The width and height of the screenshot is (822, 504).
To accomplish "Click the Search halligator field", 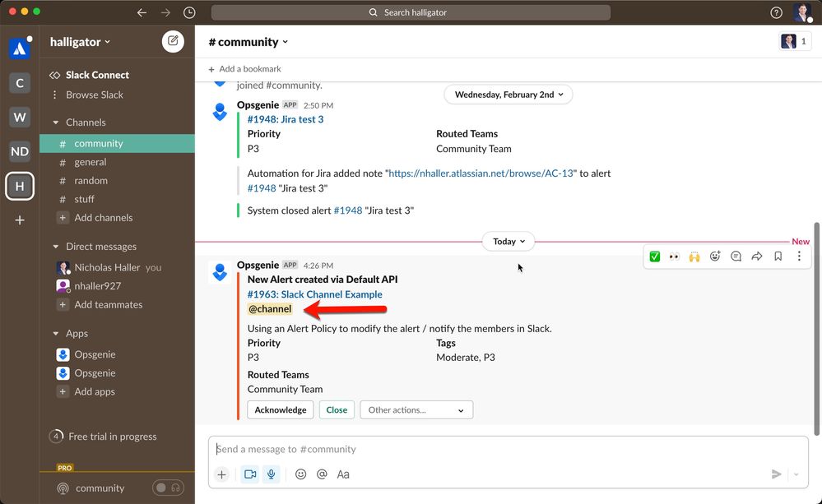I will (x=411, y=12).
